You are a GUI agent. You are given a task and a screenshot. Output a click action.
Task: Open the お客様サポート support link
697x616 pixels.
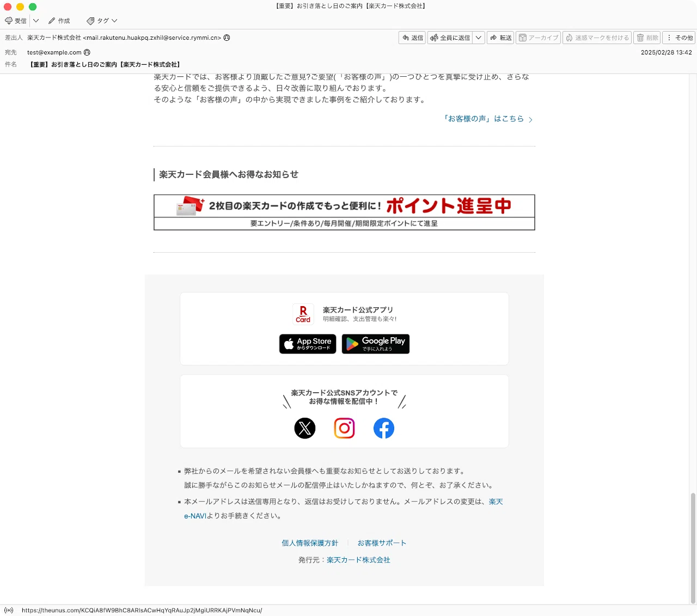pos(382,543)
